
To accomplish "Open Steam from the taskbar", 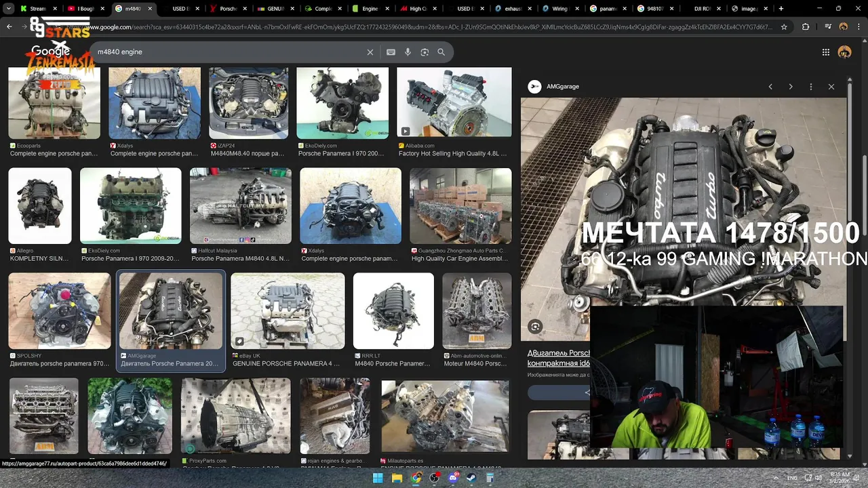I will [x=471, y=479].
